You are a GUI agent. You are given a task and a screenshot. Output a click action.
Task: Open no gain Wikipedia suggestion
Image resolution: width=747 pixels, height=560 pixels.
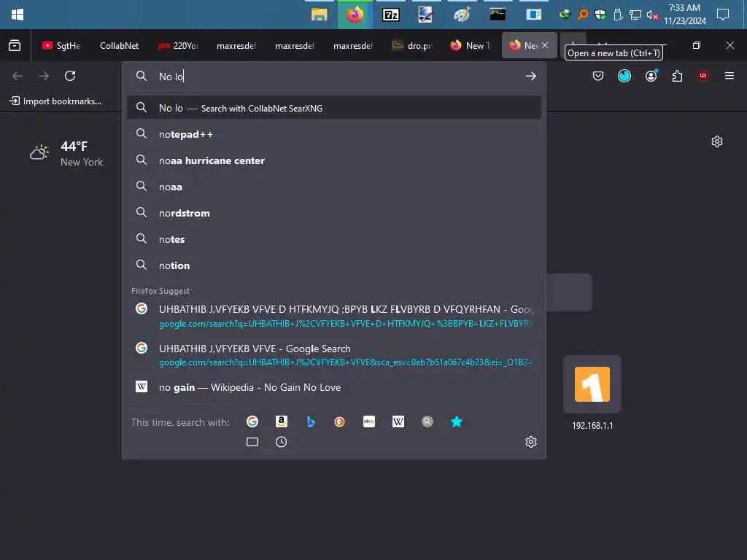[x=334, y=387]
